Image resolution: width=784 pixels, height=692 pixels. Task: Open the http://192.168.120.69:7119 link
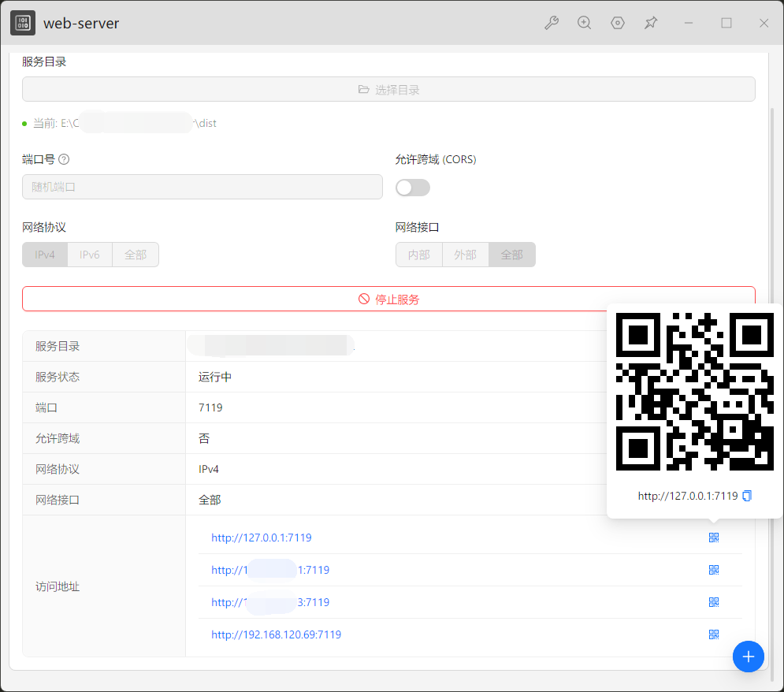(276, 634)
